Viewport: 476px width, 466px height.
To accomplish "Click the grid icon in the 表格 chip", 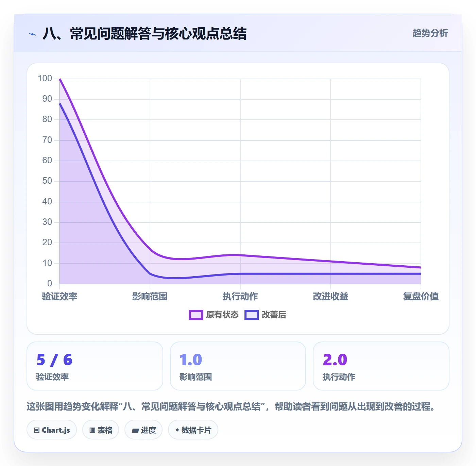I will tap(92, 430).
